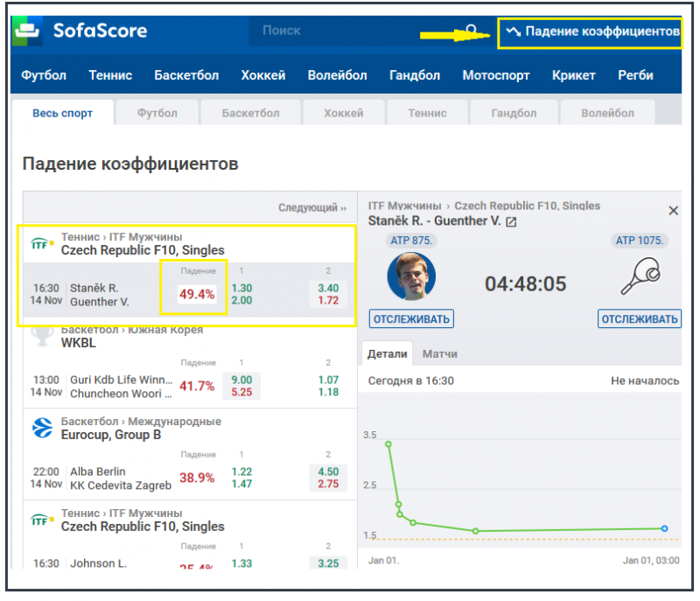Click odds 1.22 for Alba Berlin
The image size is (700, 601).
tap(241, 472)
